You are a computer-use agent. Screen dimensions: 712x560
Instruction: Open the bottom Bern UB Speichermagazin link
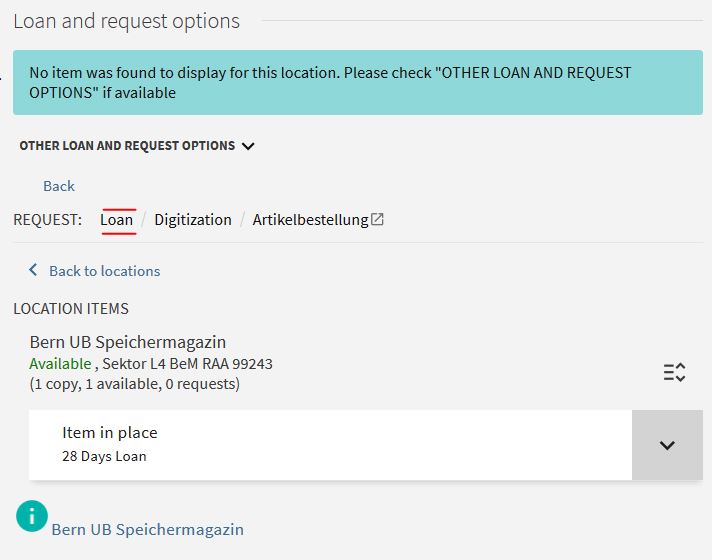coord(147,529)
